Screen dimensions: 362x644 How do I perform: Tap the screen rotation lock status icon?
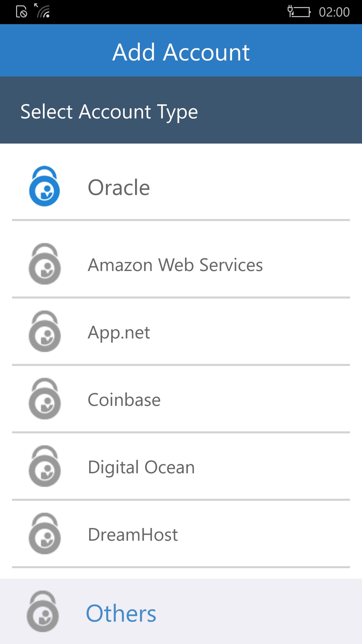point(21,11)
